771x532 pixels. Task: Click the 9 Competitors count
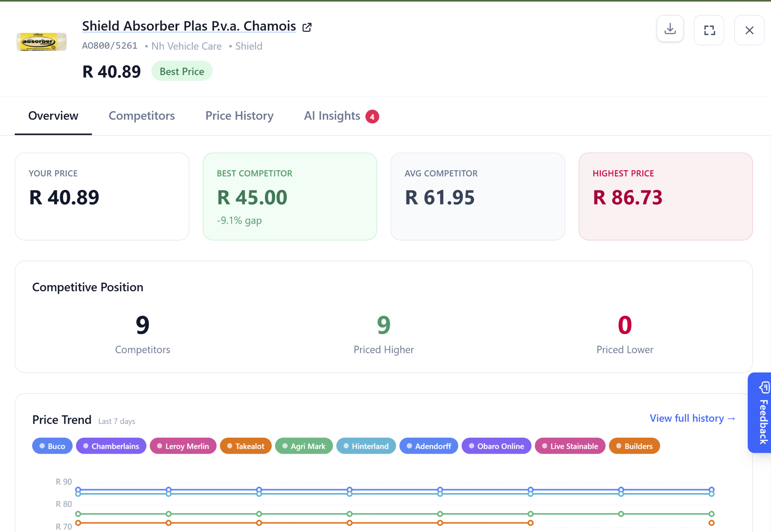(143, 325)
